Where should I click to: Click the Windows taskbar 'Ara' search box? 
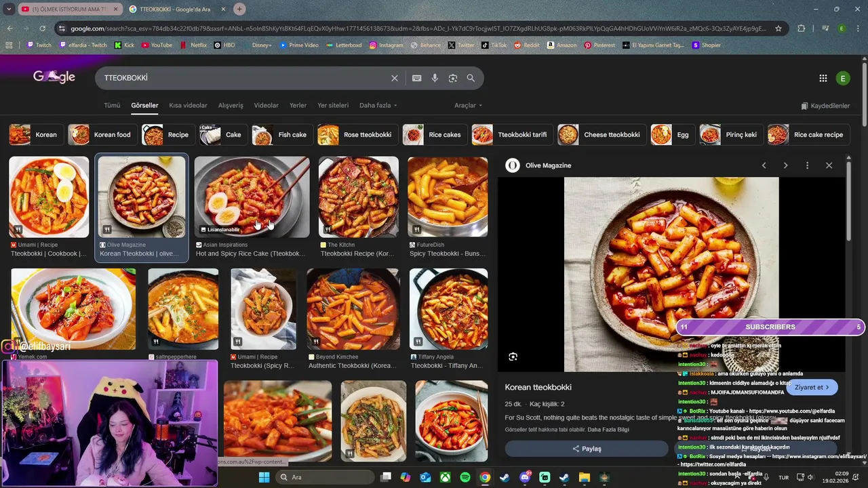coord(323,477)
